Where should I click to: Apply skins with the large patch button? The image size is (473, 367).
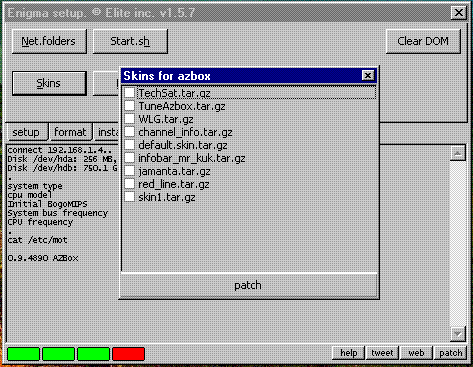pos(248,285)
